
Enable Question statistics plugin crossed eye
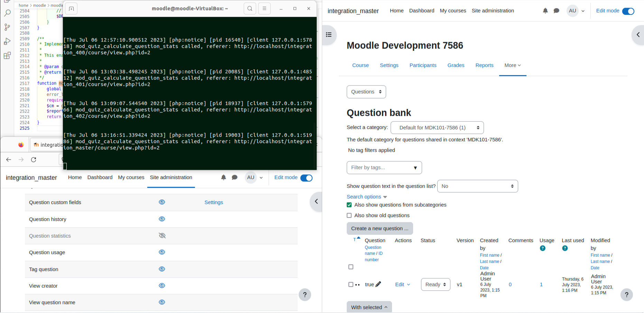pyautogui.click(x=162, y=236)
